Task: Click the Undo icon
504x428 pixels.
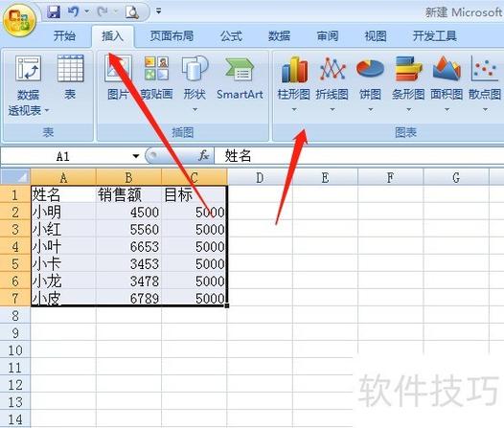Action: (73, 11)
